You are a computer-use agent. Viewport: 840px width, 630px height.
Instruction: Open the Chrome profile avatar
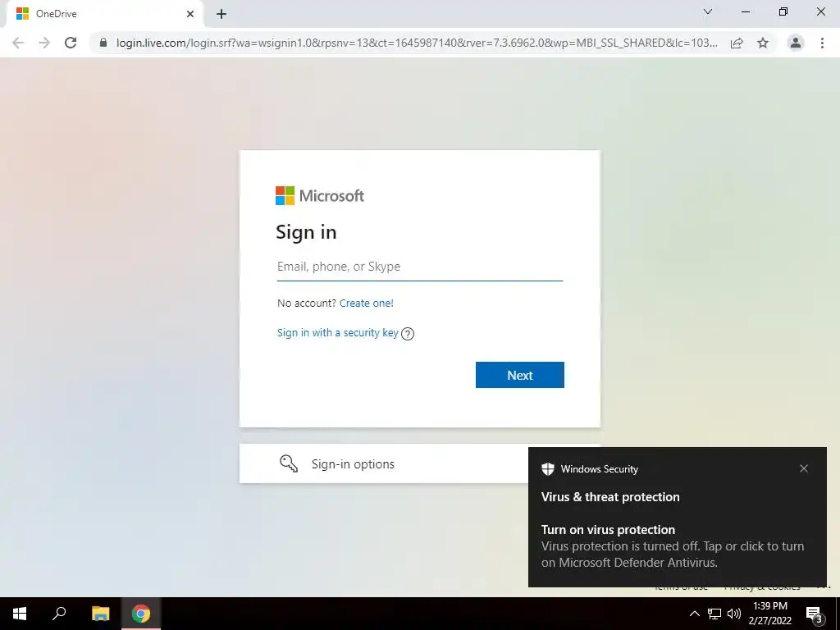coord(796,43)
